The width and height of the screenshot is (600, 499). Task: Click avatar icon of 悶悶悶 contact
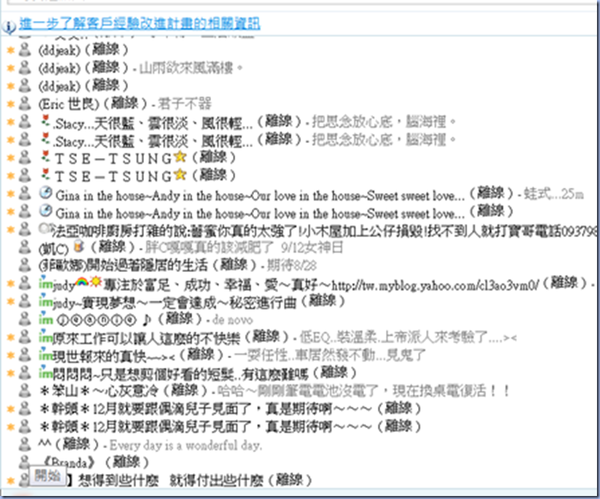coord(25,373)
